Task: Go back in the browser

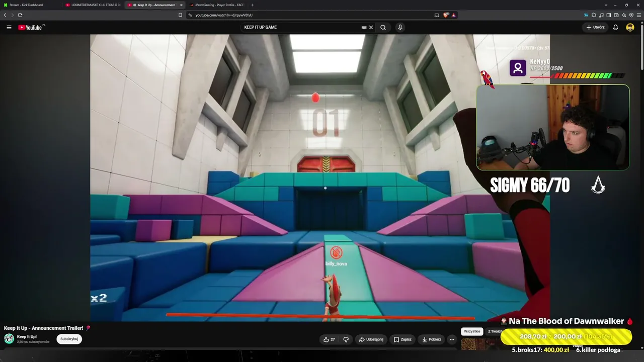Action: click(x=5, y=15)
